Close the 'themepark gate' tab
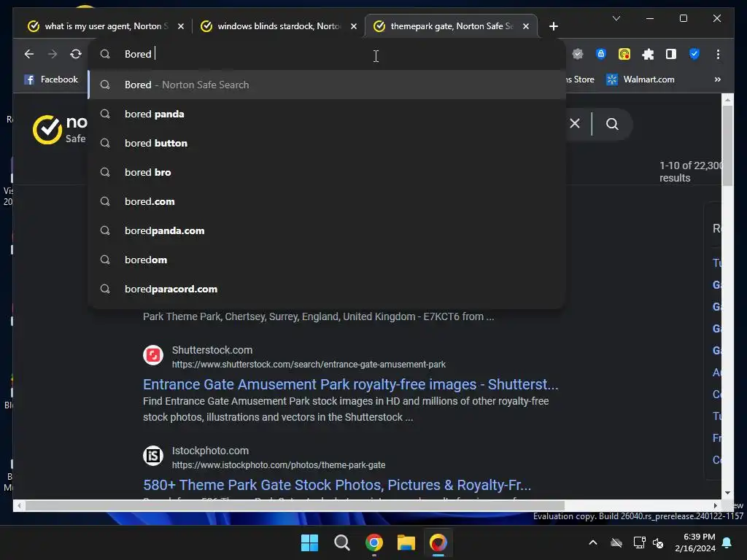This screenshot has height=560, width=747. click(526, 26)
